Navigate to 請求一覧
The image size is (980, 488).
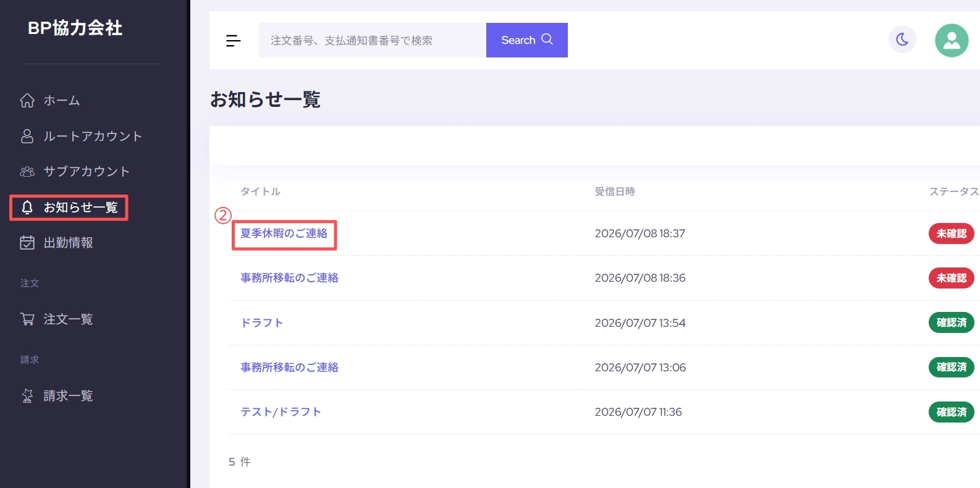[68, 396]
